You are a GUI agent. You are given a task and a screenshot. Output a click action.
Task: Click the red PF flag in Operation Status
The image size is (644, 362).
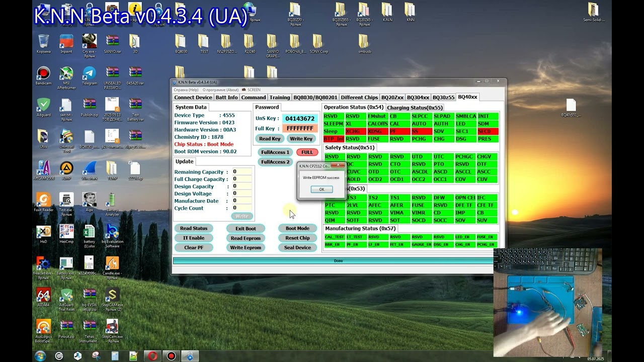(x=399, y=131)
